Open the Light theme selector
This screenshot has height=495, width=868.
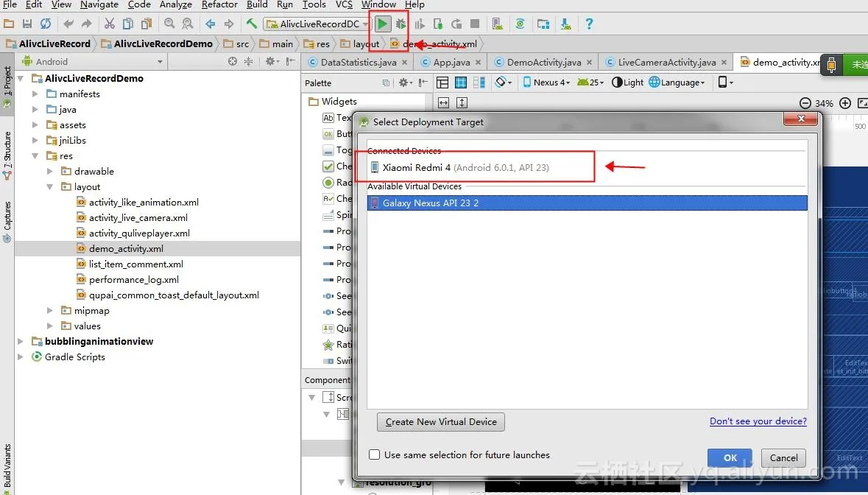628,82
